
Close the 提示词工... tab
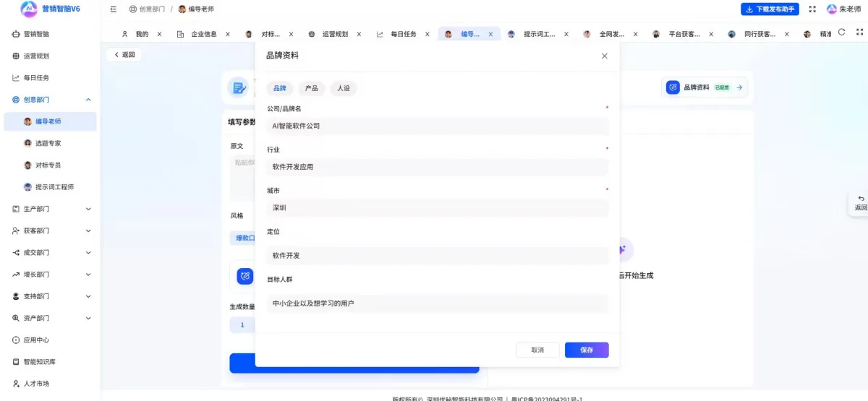(x=566, y=34)
